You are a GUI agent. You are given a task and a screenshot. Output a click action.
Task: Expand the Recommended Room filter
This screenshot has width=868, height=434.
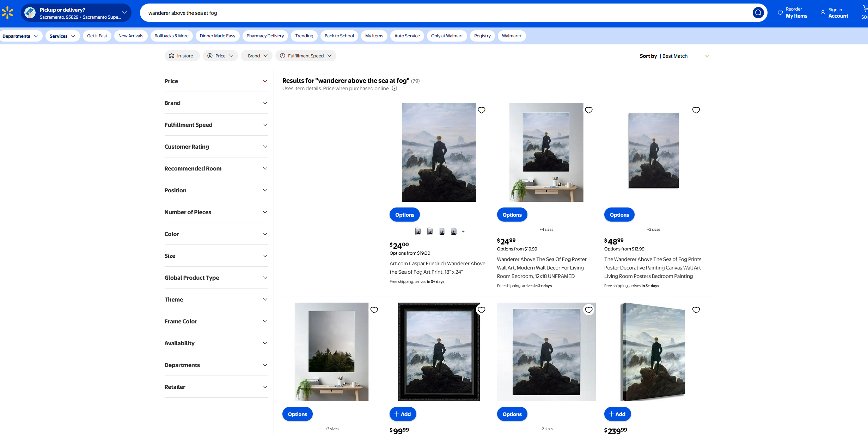pyautogui.click(x=216, y=168)
